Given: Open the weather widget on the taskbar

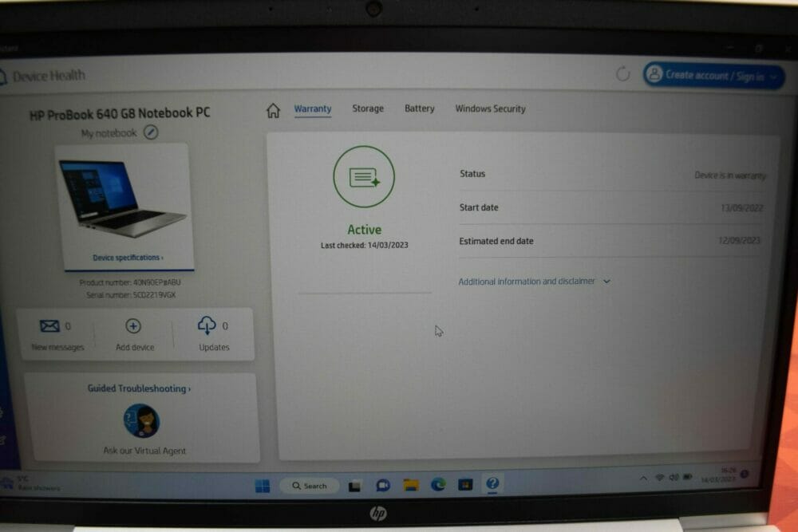Looking at the screenshot, I should (30, 483).
